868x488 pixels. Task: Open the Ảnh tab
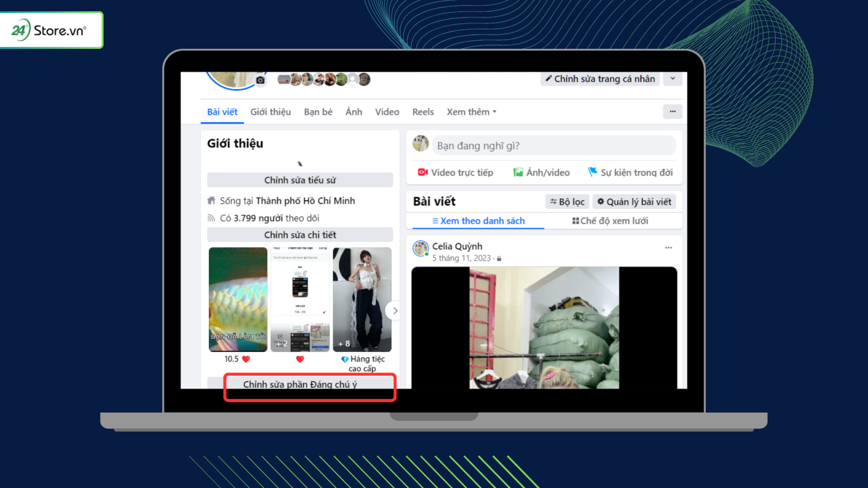354,112
